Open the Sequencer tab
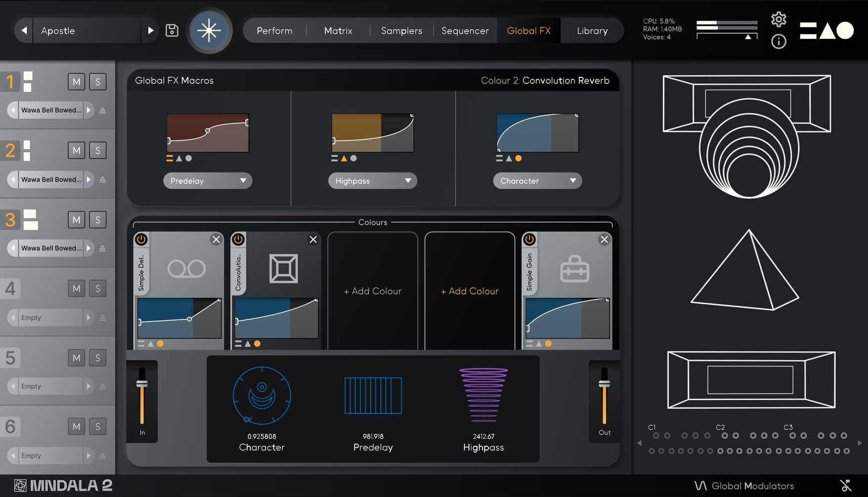This screenshot has width=868, height=497. (464, 30)
